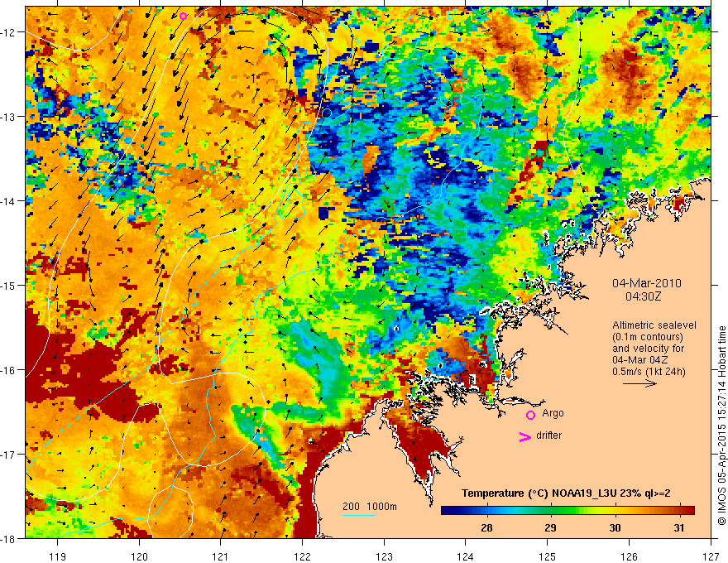Click latitude axis label -13
This screenshot has height=563, width=728.
pyautogui.click(x=9, y=117)
